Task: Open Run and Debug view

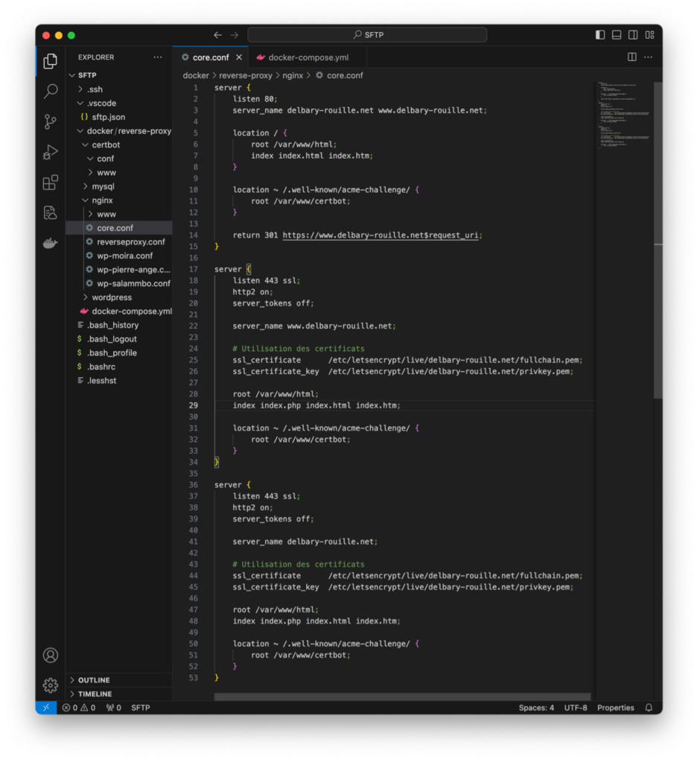Action: pyautogui.click(x=50, y=152)
